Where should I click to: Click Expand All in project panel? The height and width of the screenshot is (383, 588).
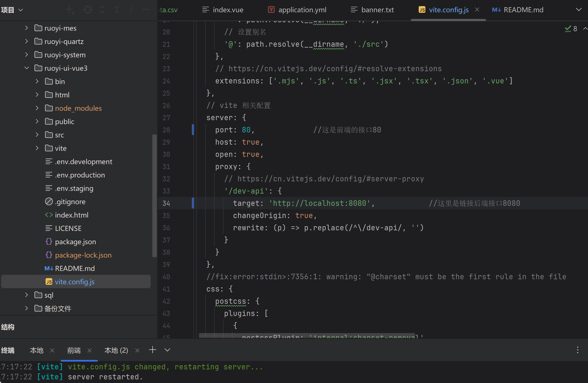102,10
